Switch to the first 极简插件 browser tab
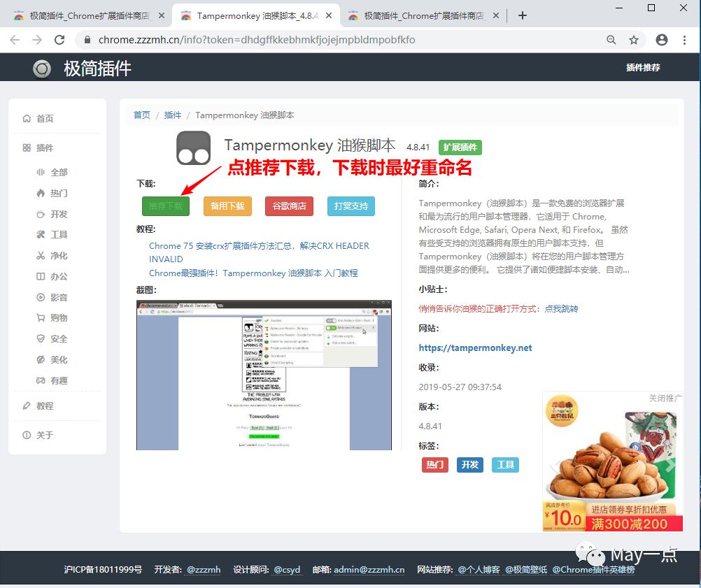This screenshot has height=588, width=701. [87, 15]
